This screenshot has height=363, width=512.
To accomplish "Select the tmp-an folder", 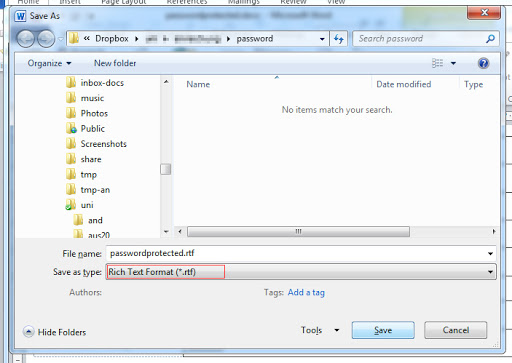I will pos(95,190).
